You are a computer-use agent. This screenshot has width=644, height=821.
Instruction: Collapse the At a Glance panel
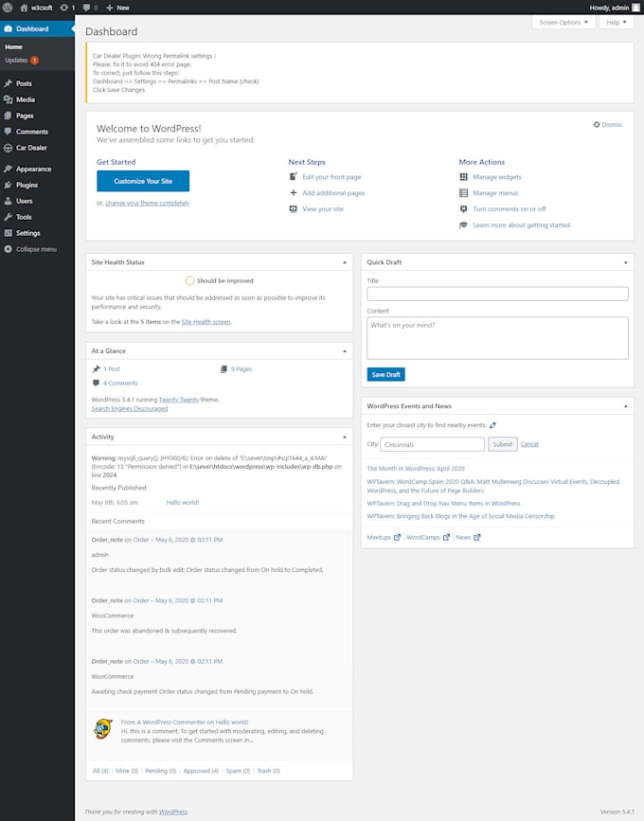345,350
